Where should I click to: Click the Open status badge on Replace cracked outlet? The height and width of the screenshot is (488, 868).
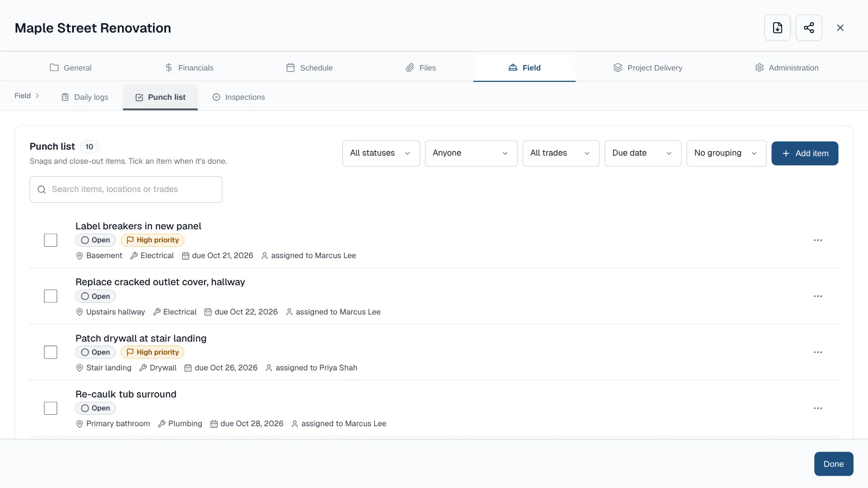tap(95, 296)
